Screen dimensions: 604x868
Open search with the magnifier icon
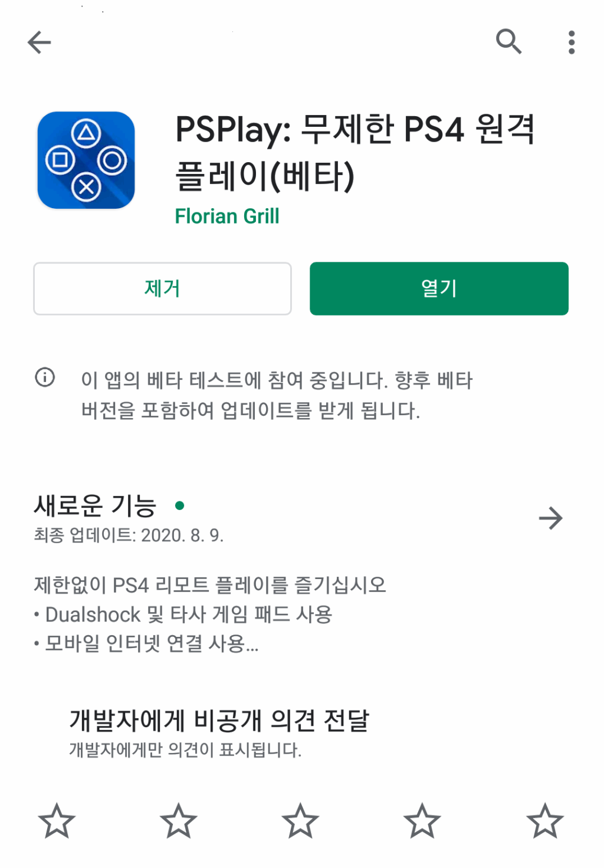coord(508,41)
